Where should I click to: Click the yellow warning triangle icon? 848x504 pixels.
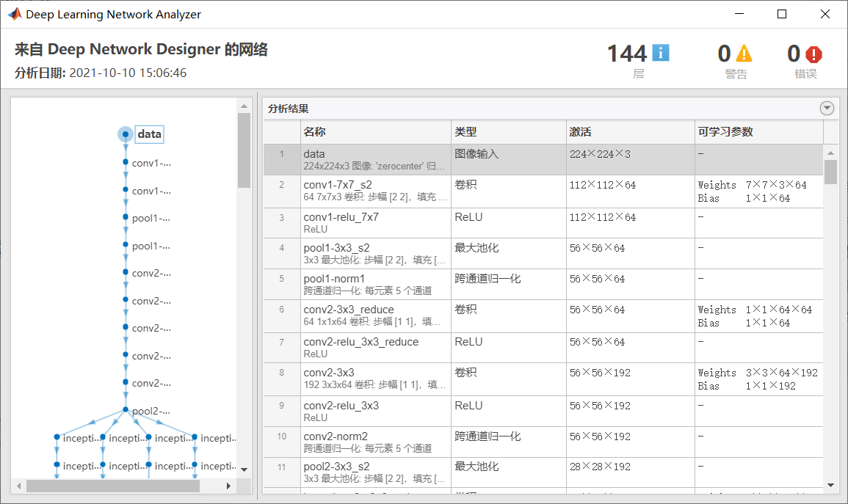744,53
